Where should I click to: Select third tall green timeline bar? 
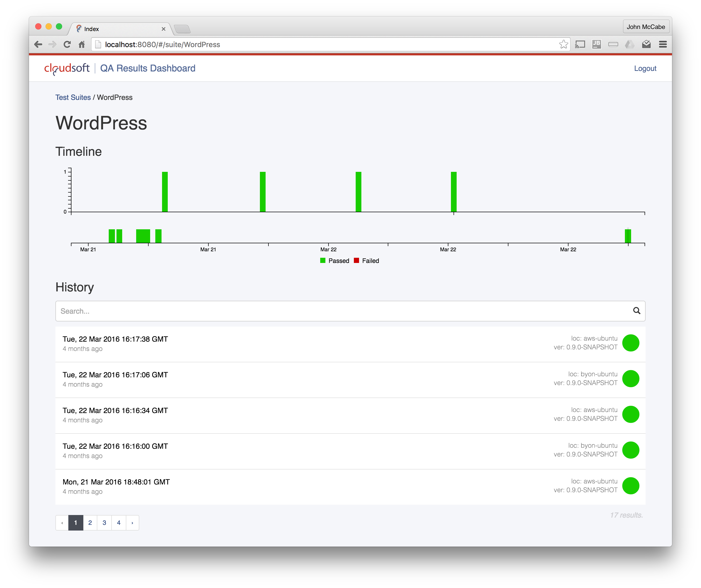(359, 192)
